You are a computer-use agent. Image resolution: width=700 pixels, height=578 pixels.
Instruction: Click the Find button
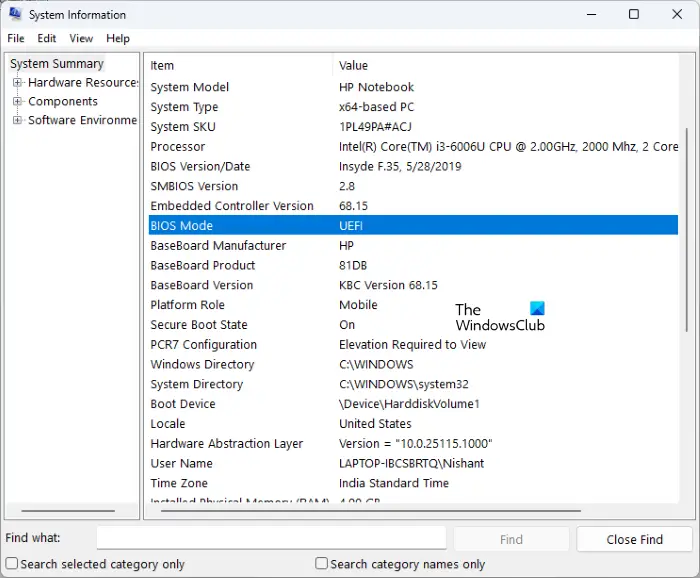(511, 539)
